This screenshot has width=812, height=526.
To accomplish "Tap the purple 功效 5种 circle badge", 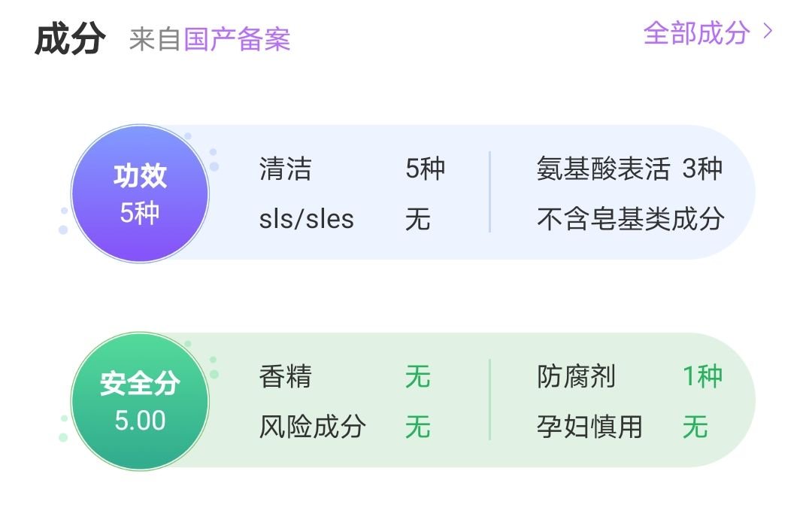I will 140,194.
